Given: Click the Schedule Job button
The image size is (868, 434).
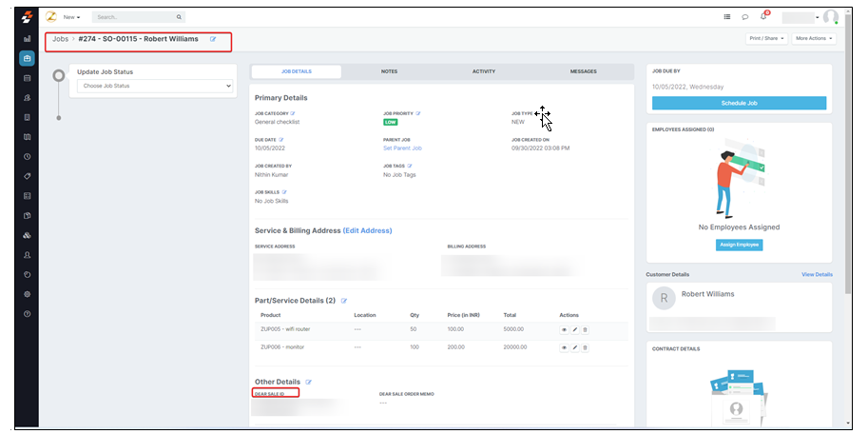Looking at the screenshot, I should click(x=739, y=103).
